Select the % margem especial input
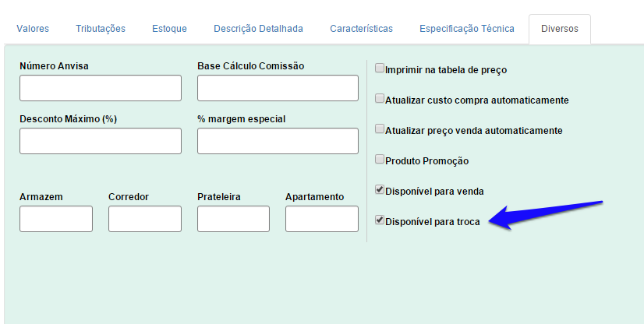Screen dimensions: 644x324 coord(278,141)
